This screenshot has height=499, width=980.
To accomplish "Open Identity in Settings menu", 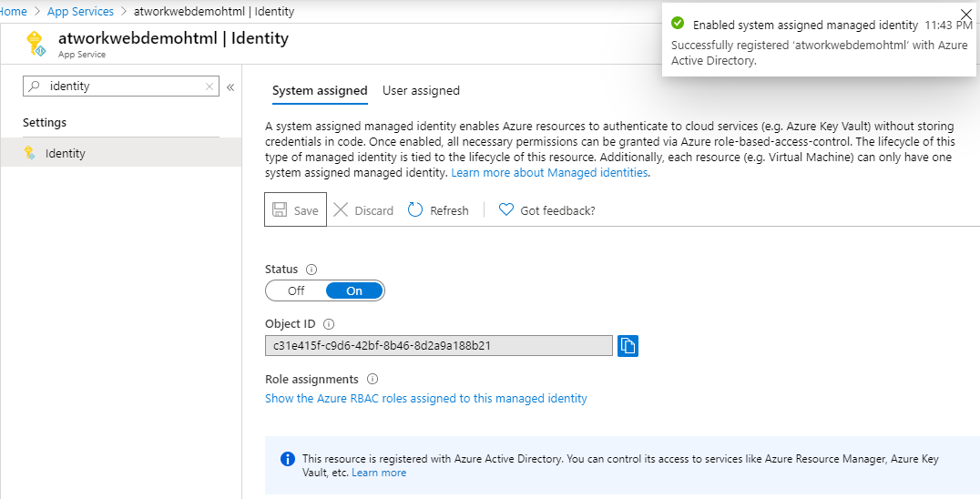I will [66, 153].
